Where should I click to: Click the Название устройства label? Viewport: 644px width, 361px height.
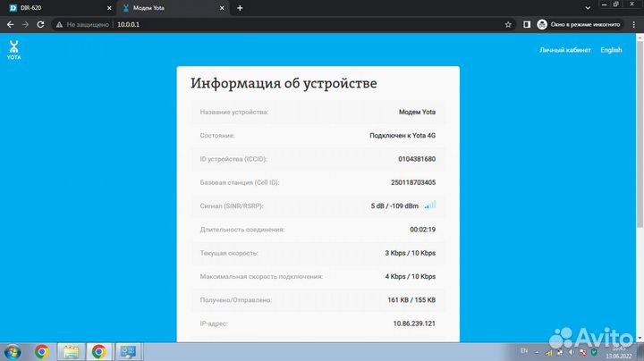234,112
